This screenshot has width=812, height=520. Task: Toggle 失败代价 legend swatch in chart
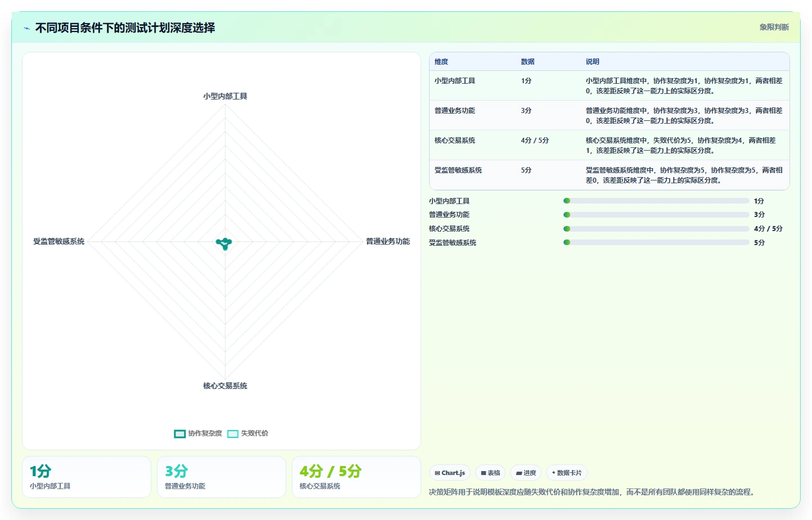tap(233, 433)
